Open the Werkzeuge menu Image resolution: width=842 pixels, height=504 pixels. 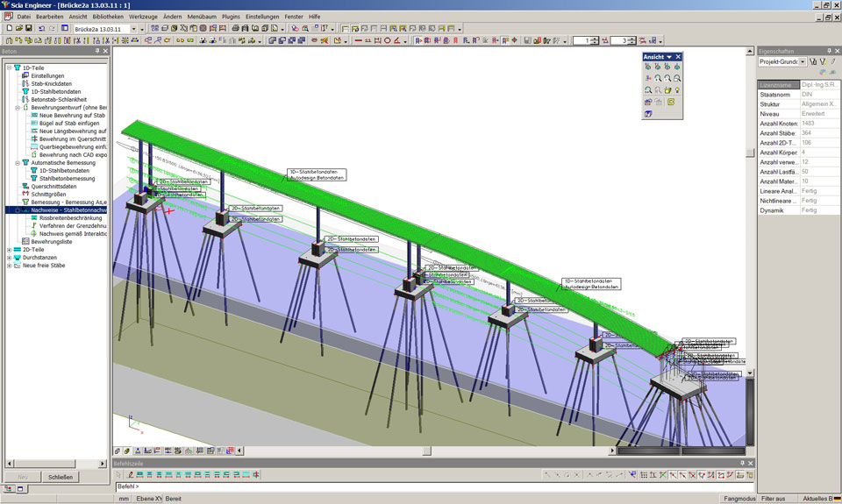[144, 17]
